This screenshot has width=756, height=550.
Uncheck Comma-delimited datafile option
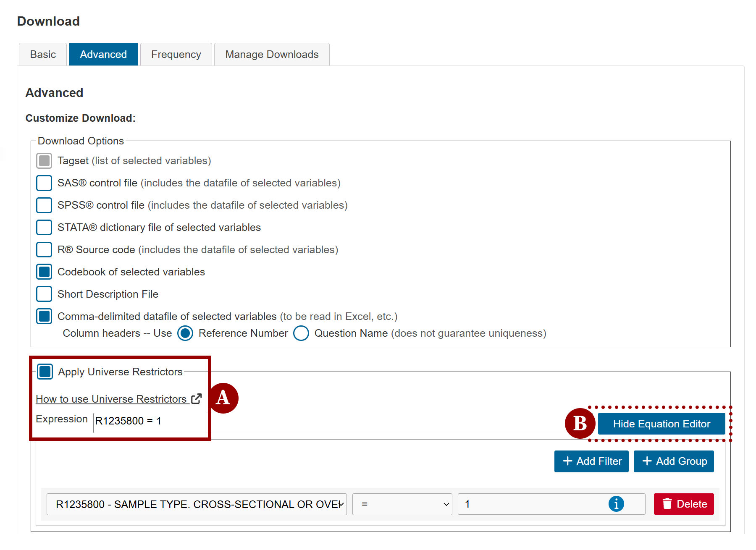click(44, 317)
